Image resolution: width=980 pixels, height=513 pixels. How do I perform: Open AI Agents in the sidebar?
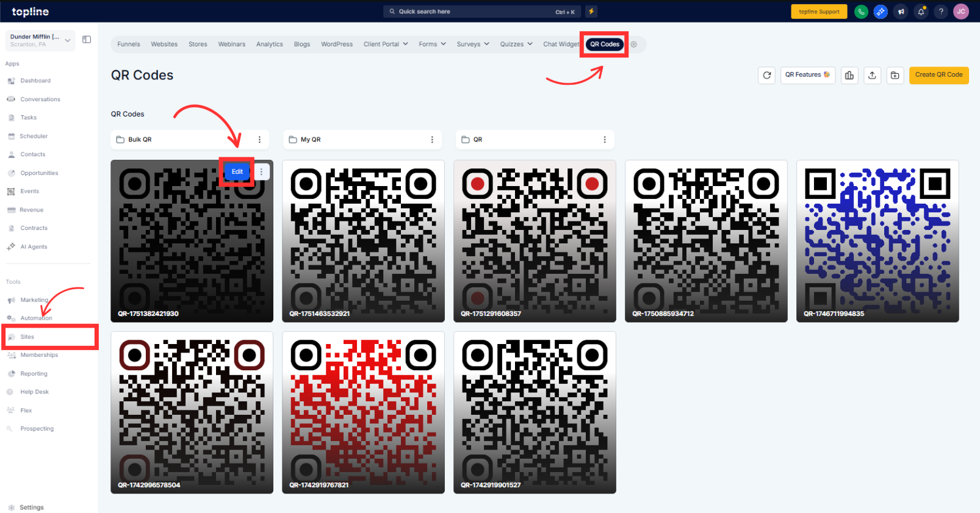34,247
